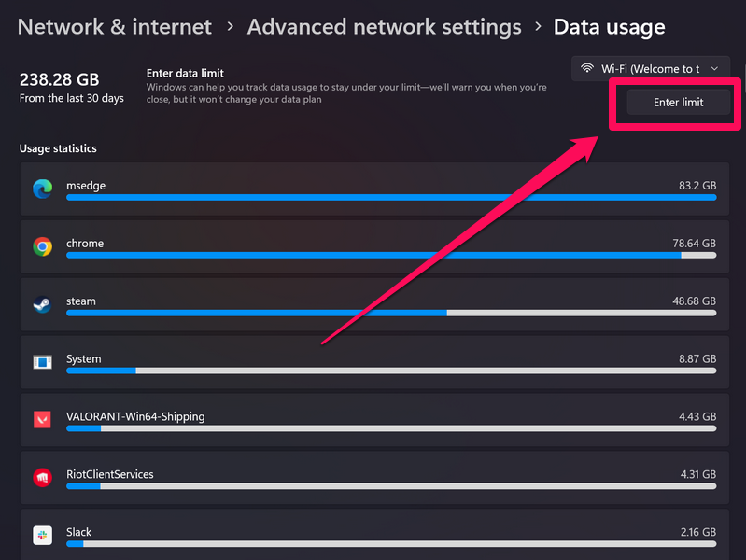Click the 238.28 GB total usage text

click(x=60, y=80)
